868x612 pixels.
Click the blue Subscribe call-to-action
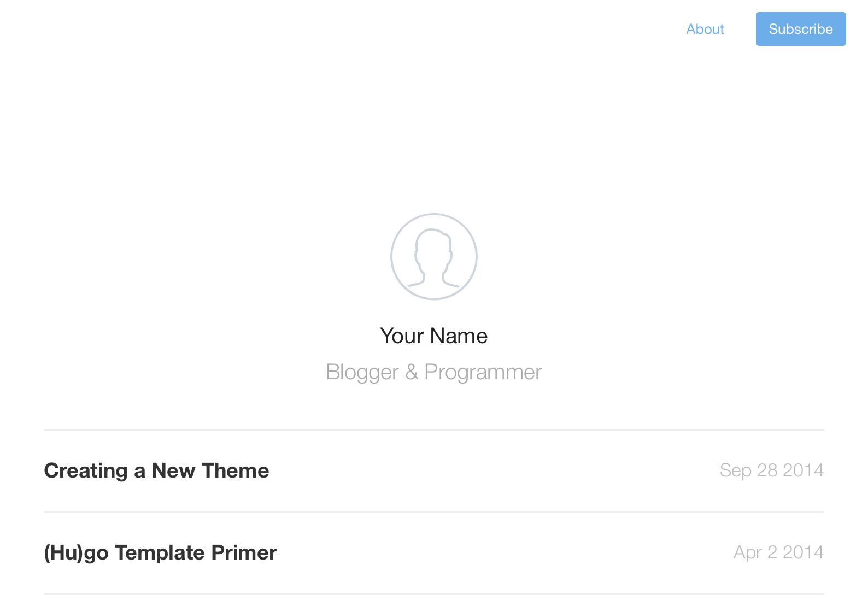(800, 29)
